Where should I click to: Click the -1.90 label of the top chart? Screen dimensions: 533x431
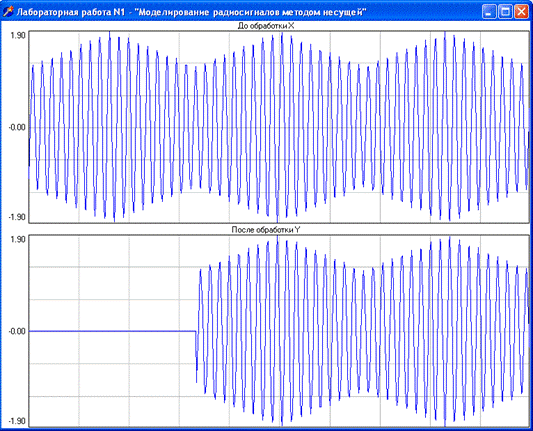pyautogui.click(x=17, y=217)
